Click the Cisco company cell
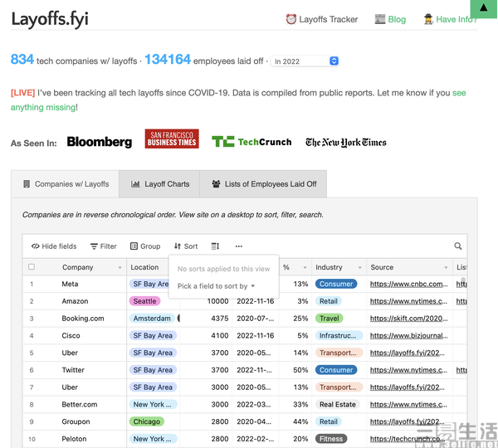 coord(71,336)
